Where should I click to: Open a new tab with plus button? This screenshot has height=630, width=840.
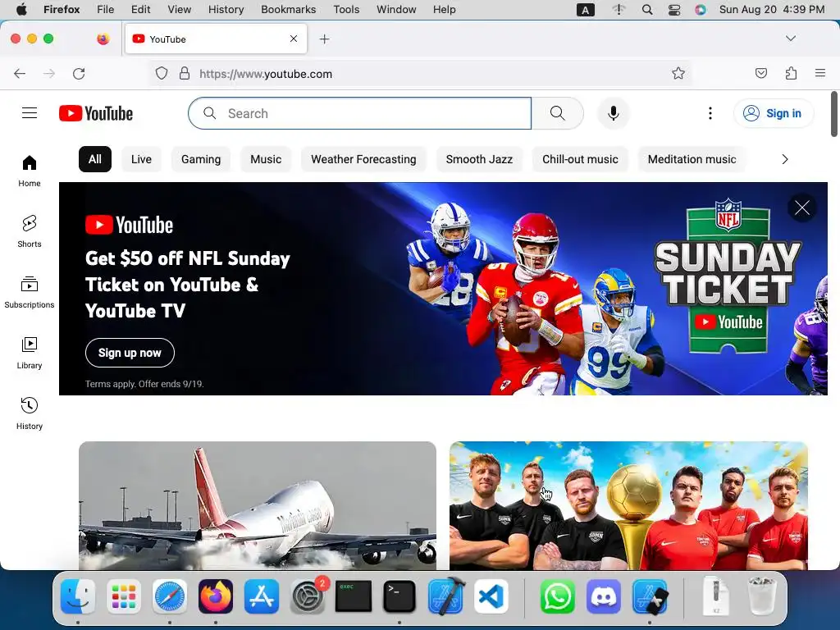(x=324, y=39)
